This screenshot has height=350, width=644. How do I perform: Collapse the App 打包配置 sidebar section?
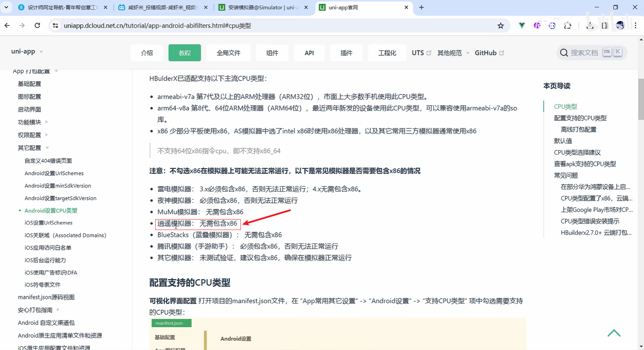coord(35,71)
